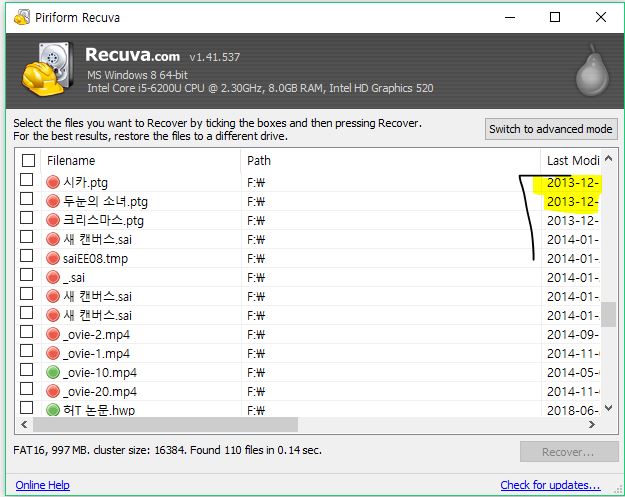Click red status dot for _ovie-20.mp4
Image resolution: width=625 pixels, height=497 pixels.
[53, 391]
